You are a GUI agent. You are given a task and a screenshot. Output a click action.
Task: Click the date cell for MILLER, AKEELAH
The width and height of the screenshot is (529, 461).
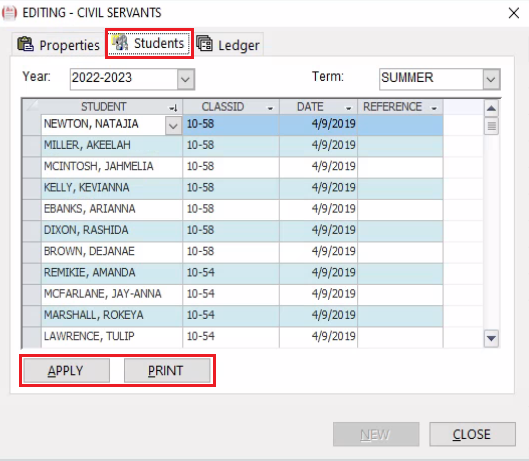pyautogui.click(x=318, y=145)
